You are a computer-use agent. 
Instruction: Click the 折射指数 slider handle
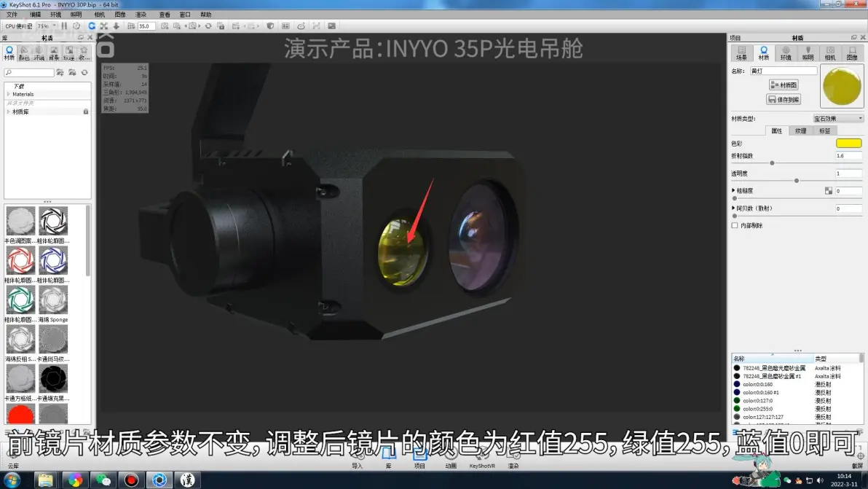pos(772,163)
